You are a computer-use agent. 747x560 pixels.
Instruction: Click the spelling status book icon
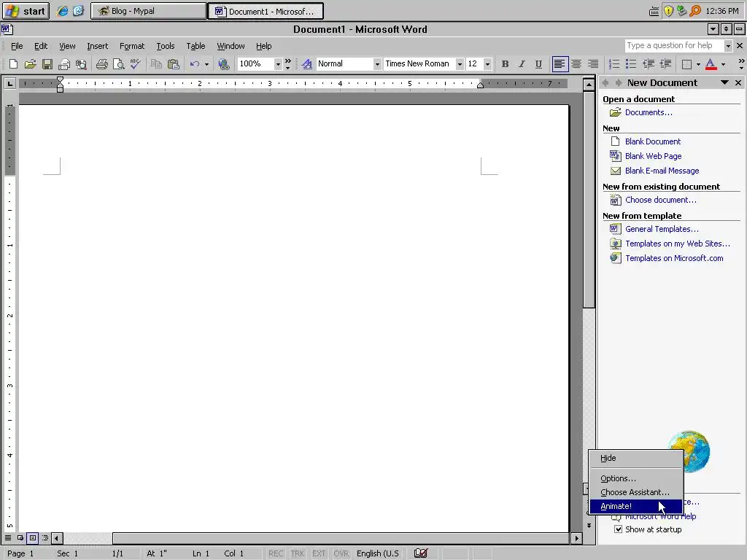421,553
